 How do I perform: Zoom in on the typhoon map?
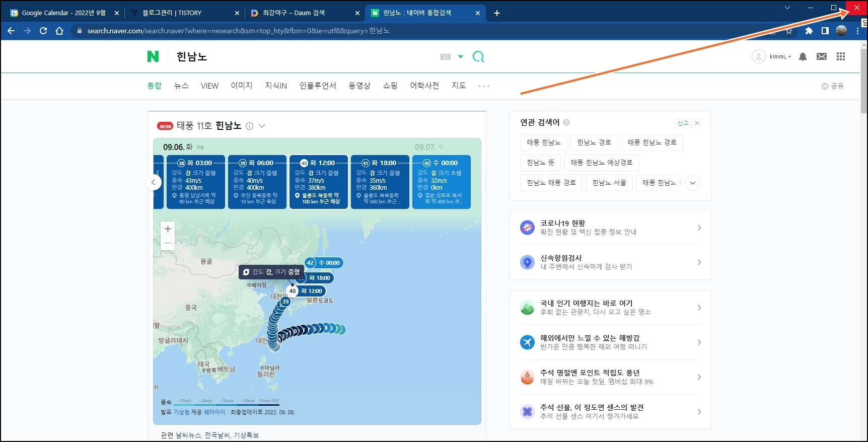pos(168,229)
